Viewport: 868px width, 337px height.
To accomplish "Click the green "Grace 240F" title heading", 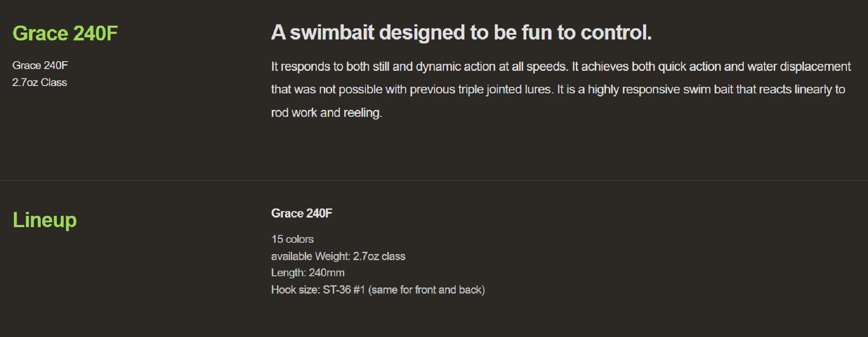I will (x=65, y=33).
